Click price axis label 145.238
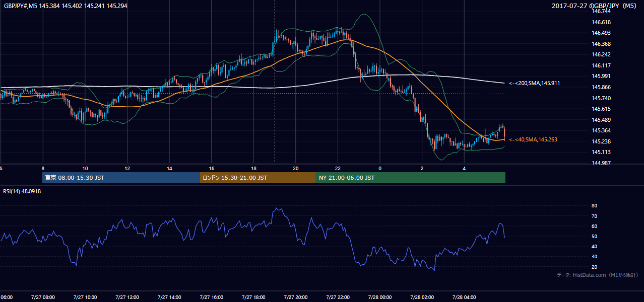 (x=601, y=141)
